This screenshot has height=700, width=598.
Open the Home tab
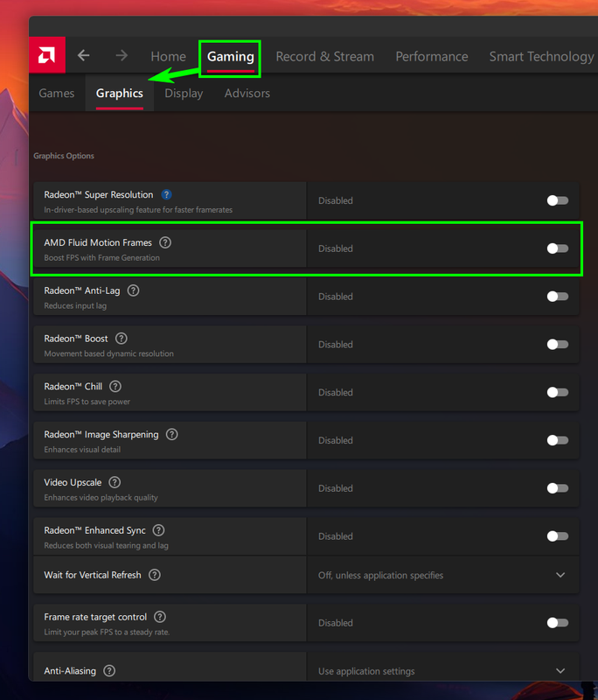168,56
